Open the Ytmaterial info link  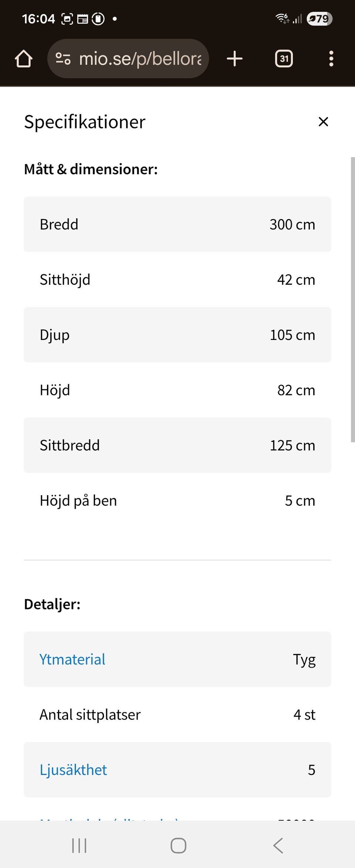coord(72,659)
